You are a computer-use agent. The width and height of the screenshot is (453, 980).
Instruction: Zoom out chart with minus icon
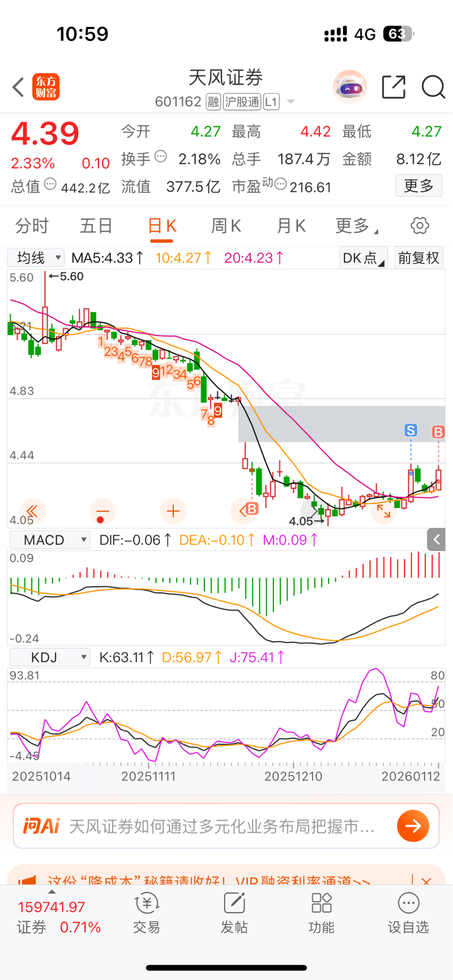coord(102,511)
